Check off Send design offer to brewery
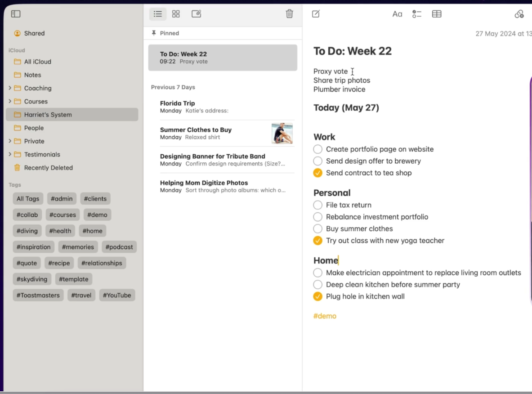Viewport: 532px width, 394px height. point(317,161)
